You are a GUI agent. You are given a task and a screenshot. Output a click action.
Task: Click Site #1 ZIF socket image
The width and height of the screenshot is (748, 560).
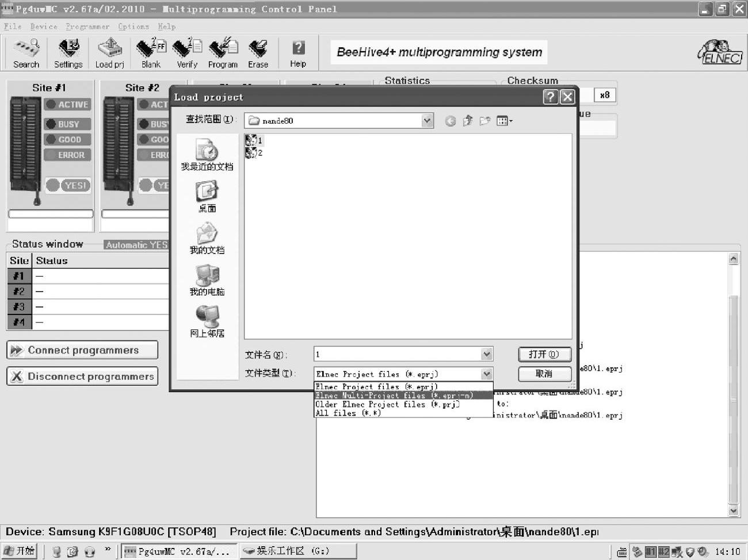pyautogui.click(x=26, y=151)
